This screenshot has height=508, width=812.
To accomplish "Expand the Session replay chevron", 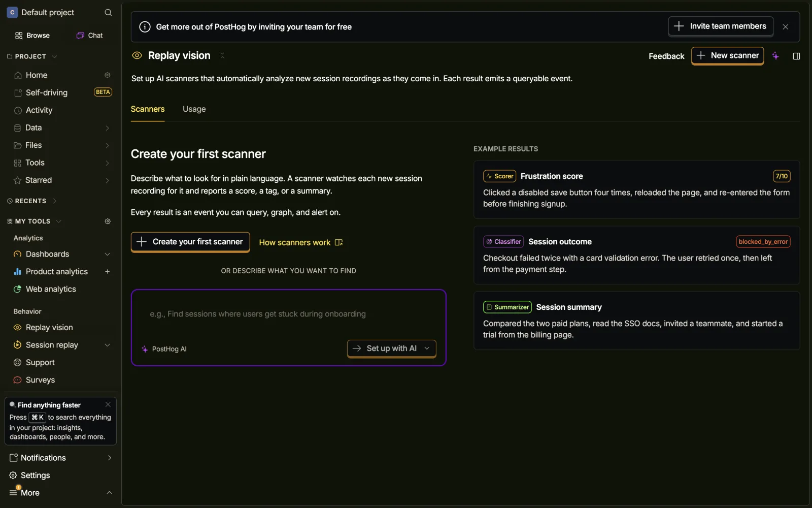I will click(107, 345).
